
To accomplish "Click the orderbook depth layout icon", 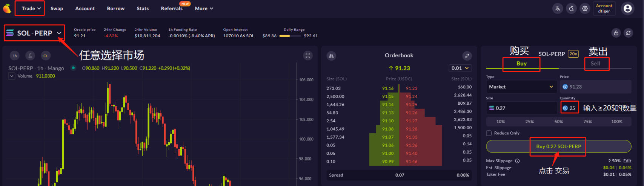I will click(331, 56).
